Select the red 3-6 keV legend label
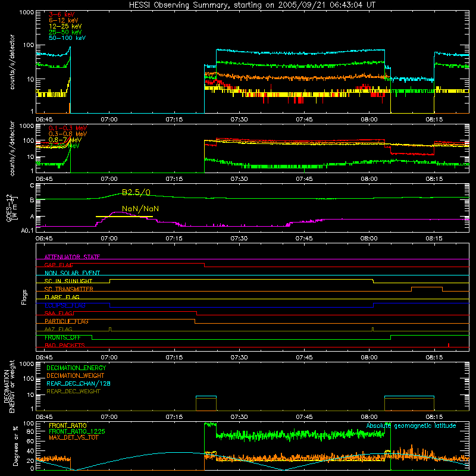Viewport: 476px width, 476px height. pos(61,14)
